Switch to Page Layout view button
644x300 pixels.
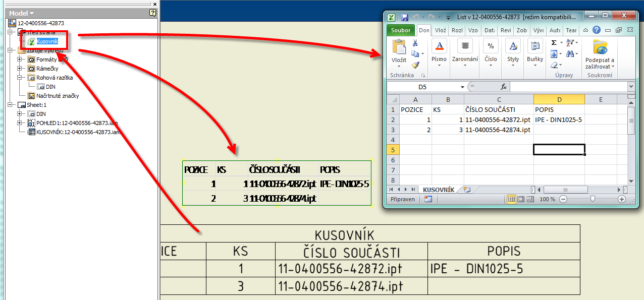click(x=521, y=199)
